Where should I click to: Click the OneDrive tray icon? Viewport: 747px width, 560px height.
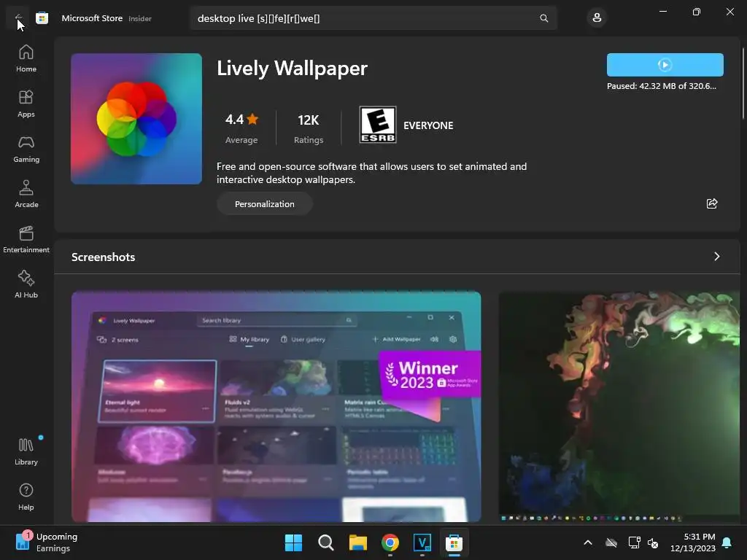611,542
